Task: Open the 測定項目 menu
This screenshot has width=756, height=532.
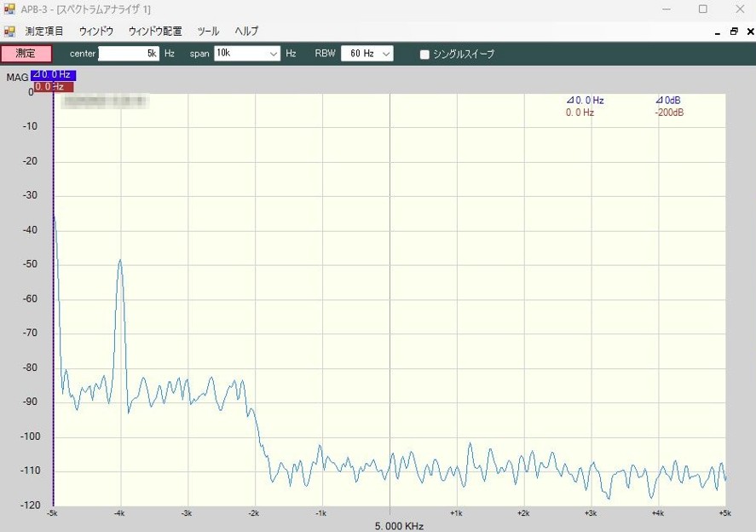Action: 44,32
